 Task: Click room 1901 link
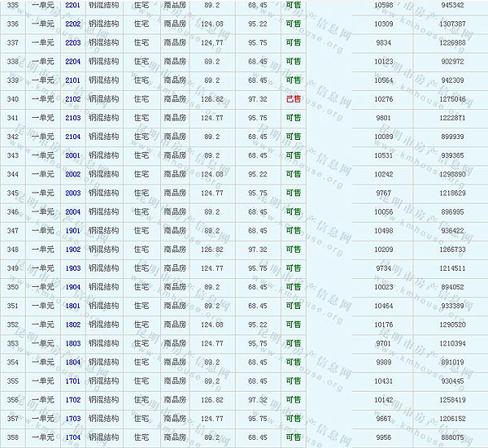tap(72, 230)
